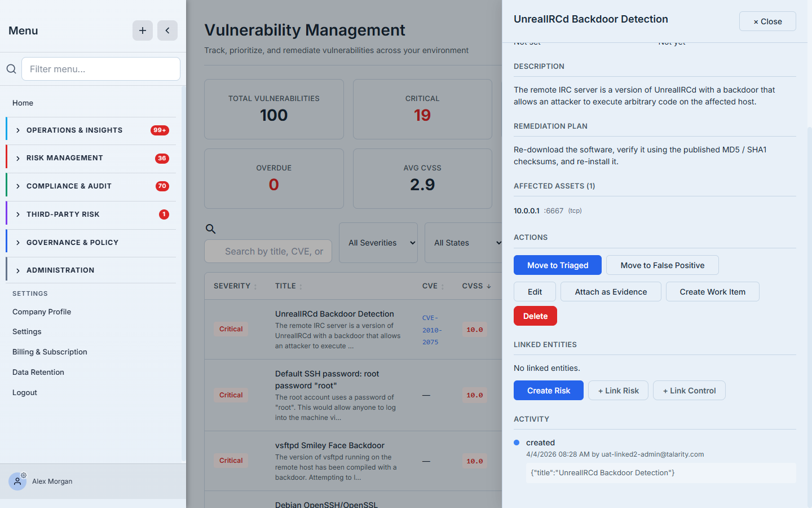Open Data Retention settings
Screen dimensions: 812x508
point(38,372)
